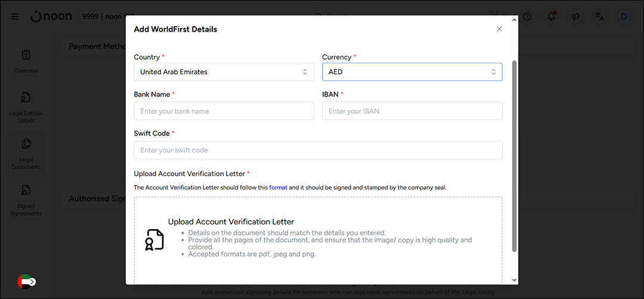
Task: Close the Add WorldFirst Details dialog
Action: pos(499,29)
